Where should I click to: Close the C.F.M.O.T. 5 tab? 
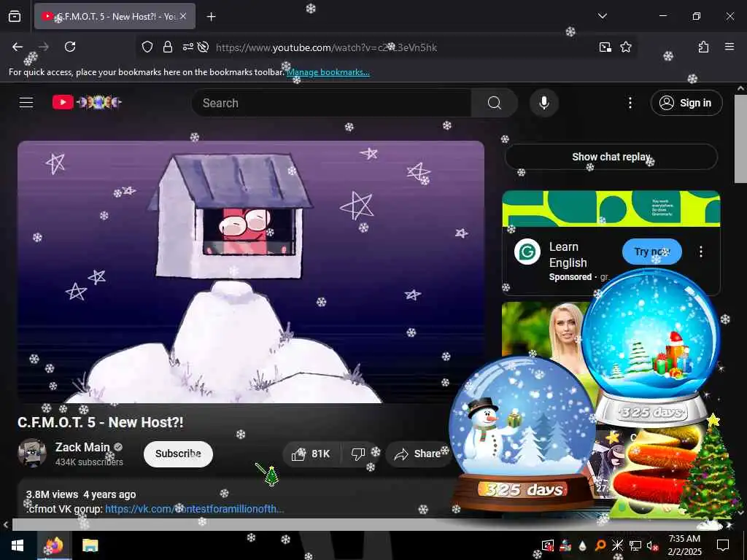[183, 16]
